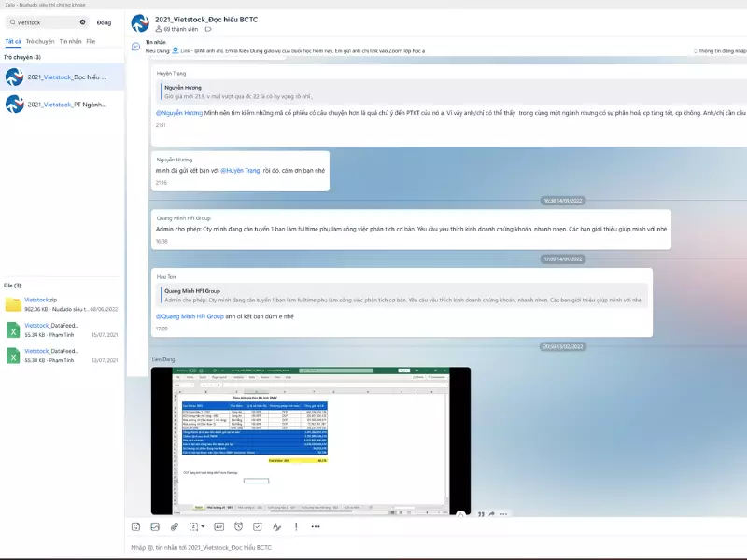Assign a task with the checkbox icon
This screenshot has height=560, width=747.
click(x=258, y=526)
